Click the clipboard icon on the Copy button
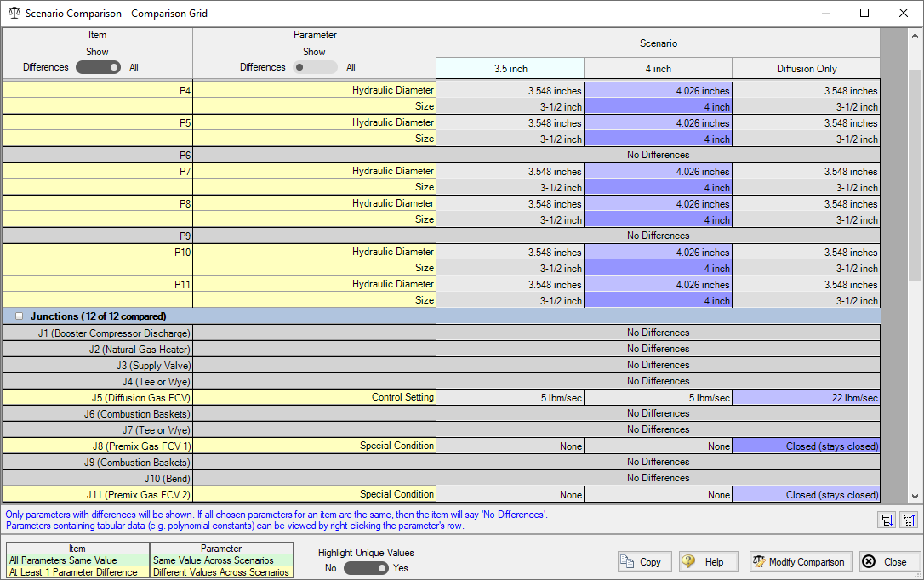Screen dimensions: 924x580 coord(627,561)
